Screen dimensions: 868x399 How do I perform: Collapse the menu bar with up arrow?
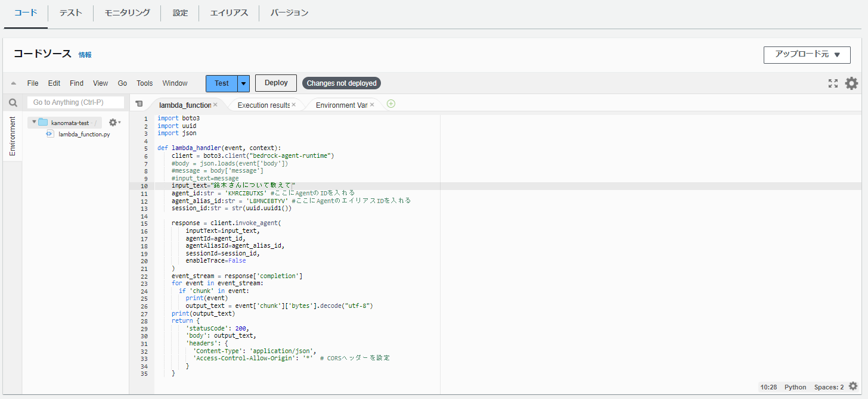click(x=13, y=83)
